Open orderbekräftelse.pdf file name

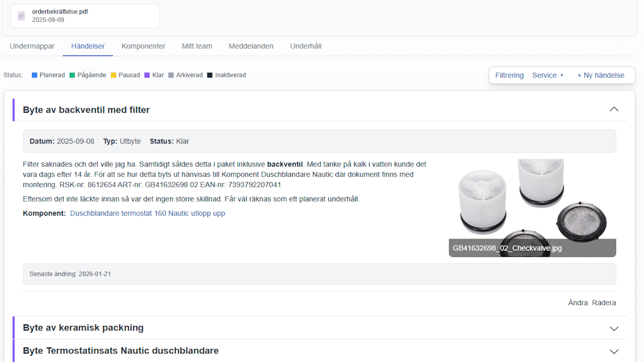(x=60, y=12)
